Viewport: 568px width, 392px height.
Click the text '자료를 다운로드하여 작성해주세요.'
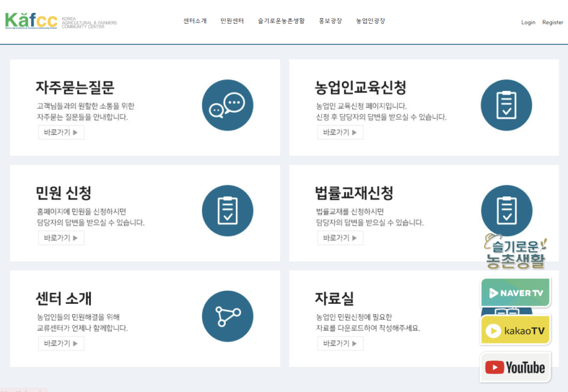point(368,328)
